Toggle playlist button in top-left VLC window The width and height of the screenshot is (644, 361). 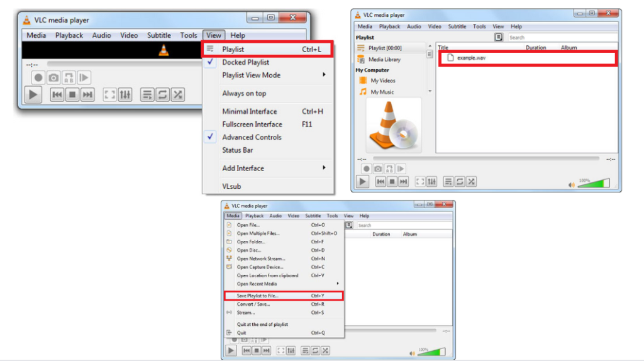[x=147, y=95]
